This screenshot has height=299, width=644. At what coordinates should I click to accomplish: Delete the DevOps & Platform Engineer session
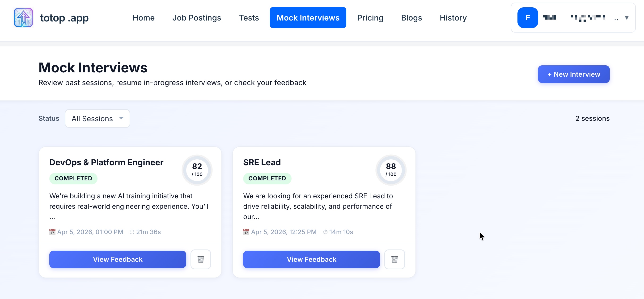coord(200,259)
